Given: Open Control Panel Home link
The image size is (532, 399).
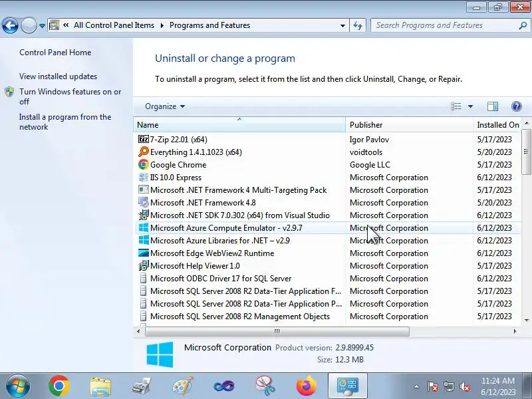Looking at the screenshot, I should pyautogui.click(x=55, y=53).
